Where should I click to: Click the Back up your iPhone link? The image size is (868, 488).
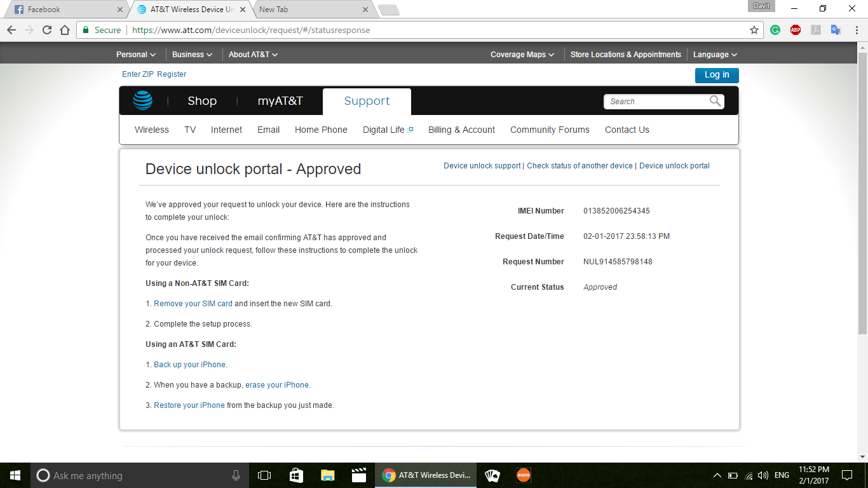(x=189, y=365)
